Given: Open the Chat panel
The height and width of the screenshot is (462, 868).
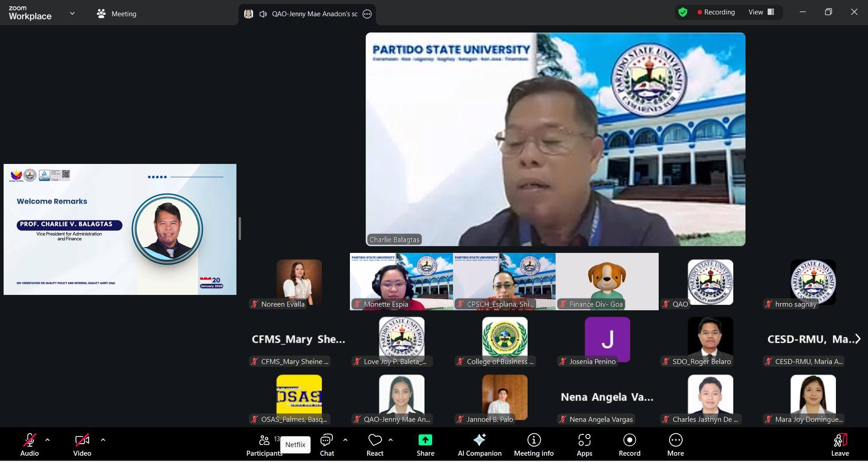Looking at the screenshot, I should [x=326, y=445].
